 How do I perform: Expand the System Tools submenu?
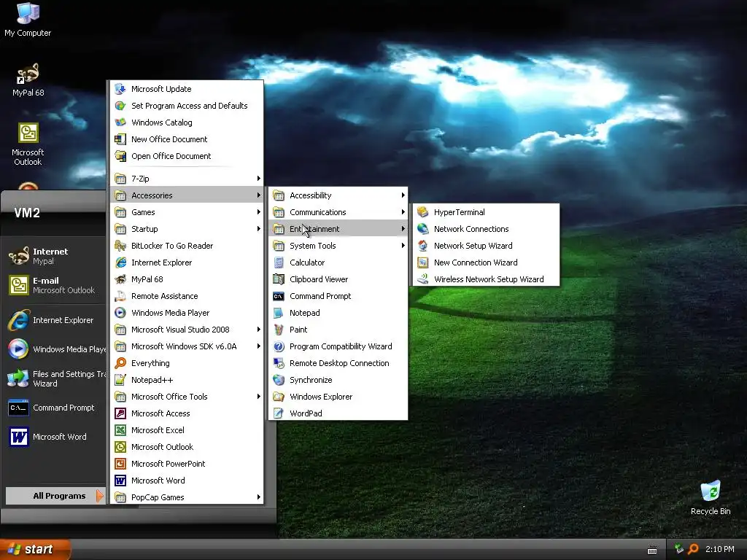tap(338, 246)
